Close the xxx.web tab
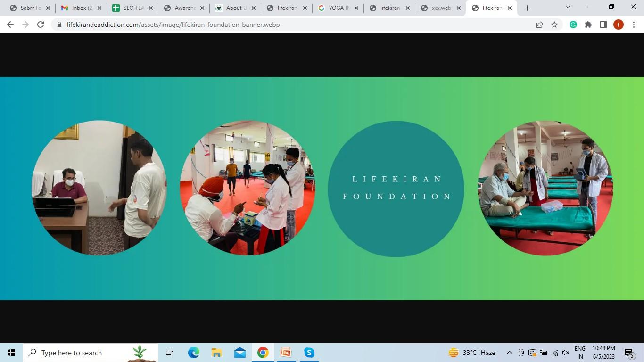 pos(459,8)
